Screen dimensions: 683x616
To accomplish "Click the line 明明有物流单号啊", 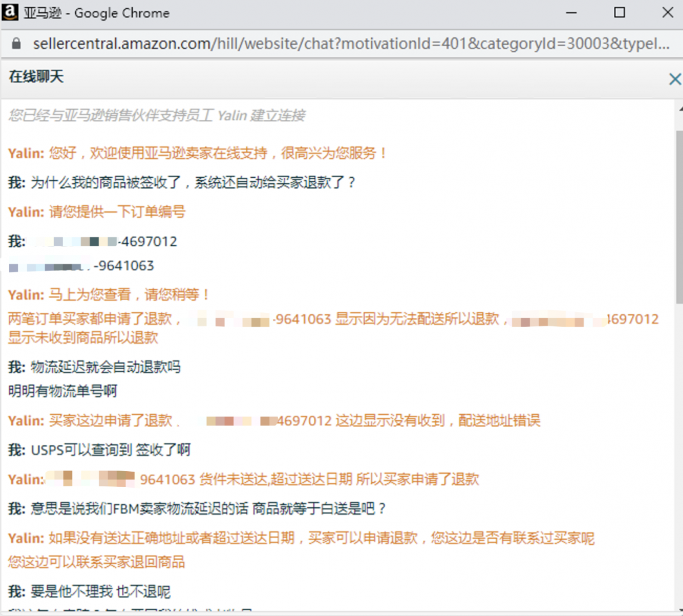I will tap(62, 391).
